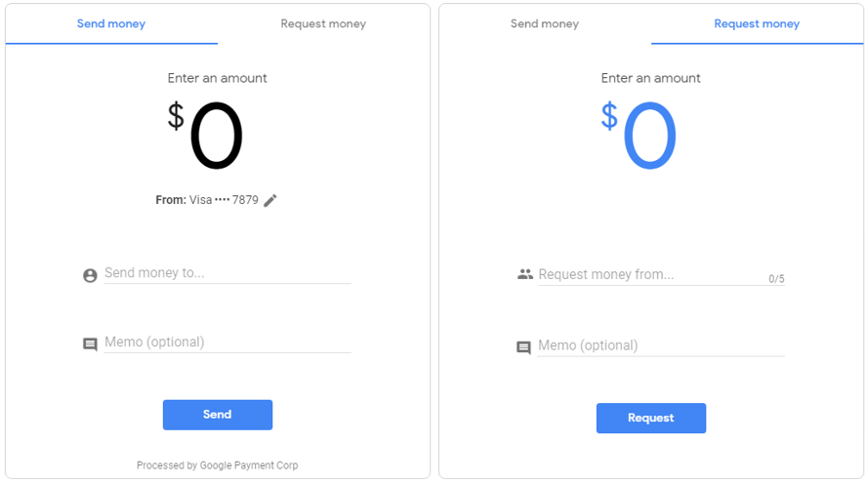Click the black $0 amount to edit

click(205, 135)
